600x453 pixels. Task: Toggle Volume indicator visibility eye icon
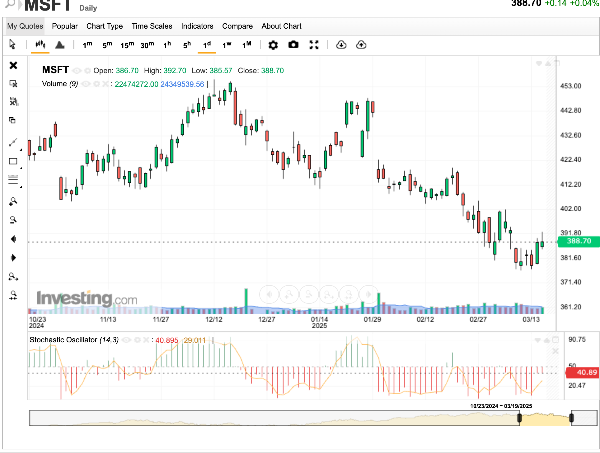tap(86, 84)
